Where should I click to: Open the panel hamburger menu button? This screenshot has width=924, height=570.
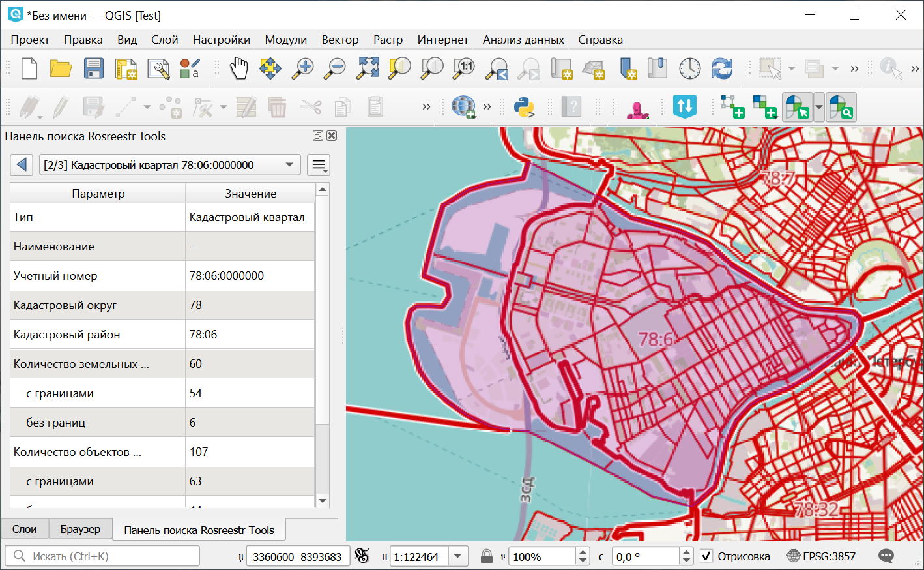pos(319,165)
